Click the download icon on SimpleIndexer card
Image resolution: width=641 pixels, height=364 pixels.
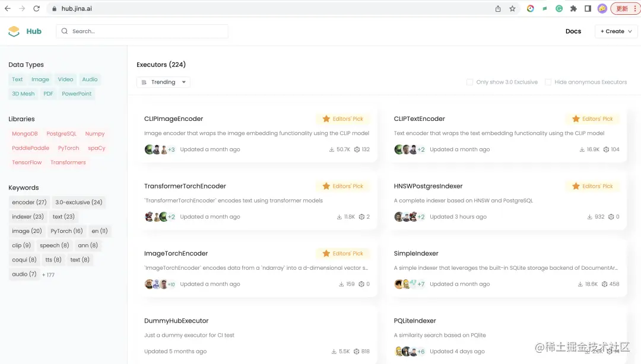coord(580,285)
